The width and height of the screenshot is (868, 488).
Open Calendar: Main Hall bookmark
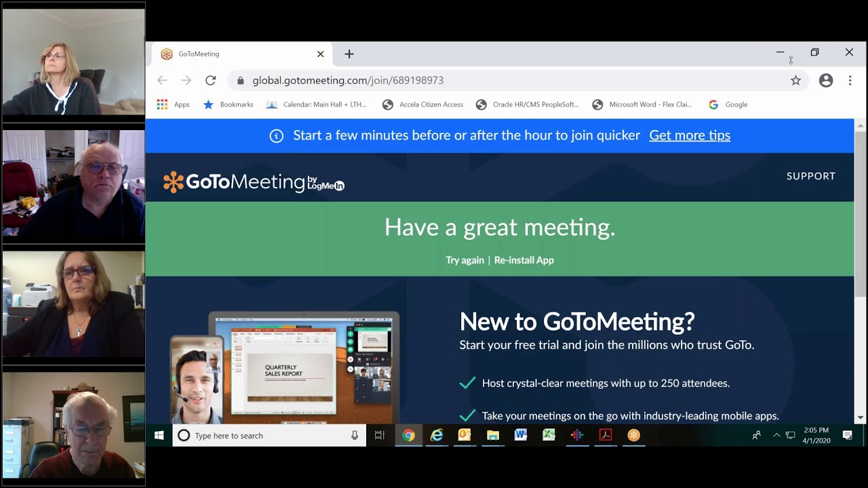pos(317,104)
